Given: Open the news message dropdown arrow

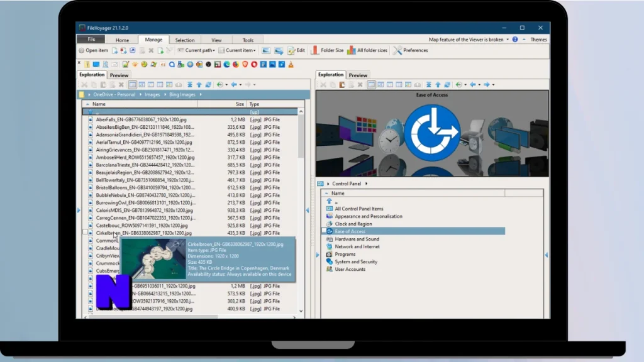Looking at the screenshot, I should pos(508,40).
